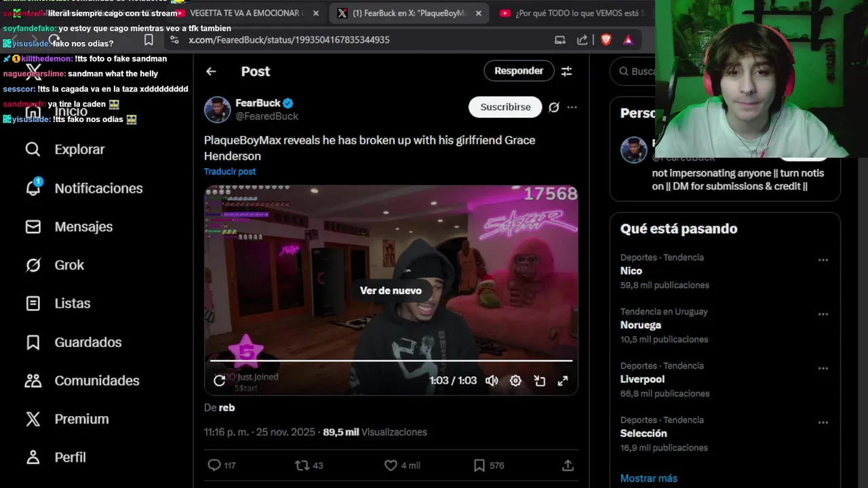Click the 89,5 mil Visualizaciones text
Screen dimensions: 868x488
pyautogui.click(x=375, y=432)
